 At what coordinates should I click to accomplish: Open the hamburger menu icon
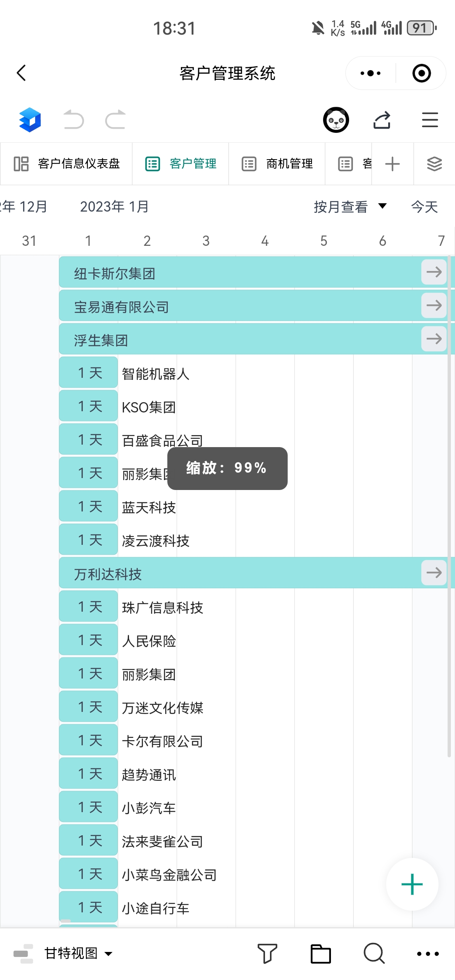tap(430, 120)
